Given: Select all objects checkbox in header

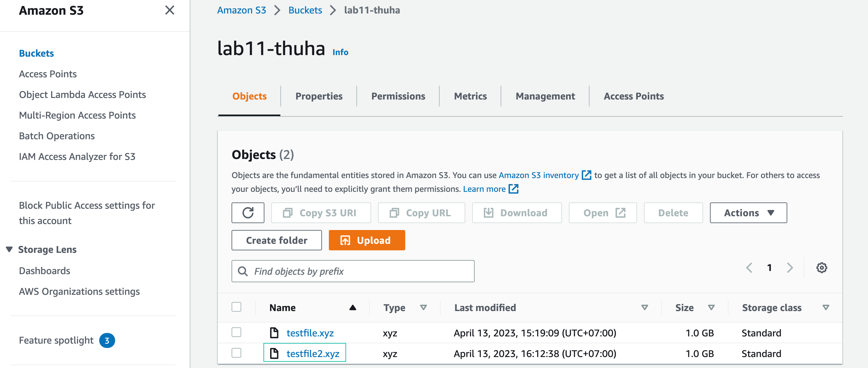Looking at the screenshot, I should (236, 307).
